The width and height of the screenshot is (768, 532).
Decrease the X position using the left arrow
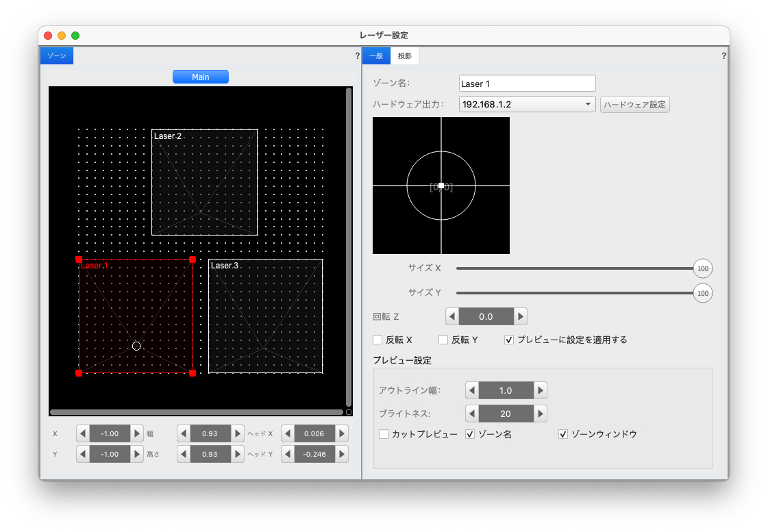point(82,433)
